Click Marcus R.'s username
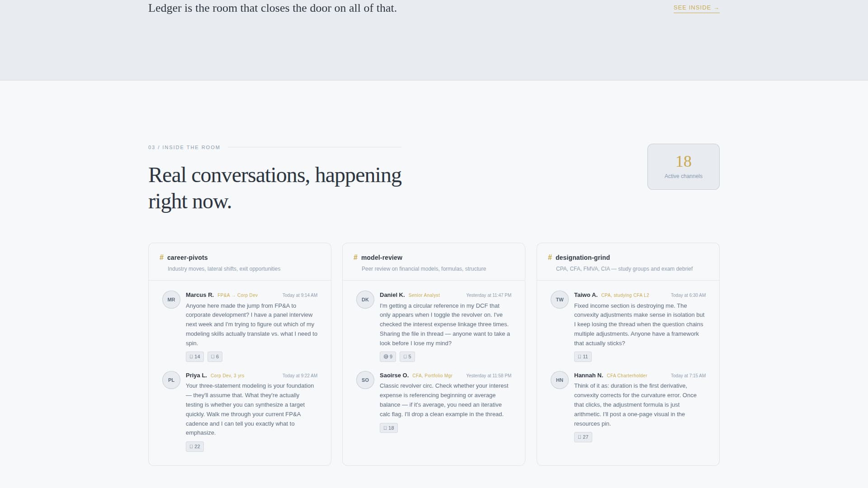The image size is (868, 488). point(199,295)
